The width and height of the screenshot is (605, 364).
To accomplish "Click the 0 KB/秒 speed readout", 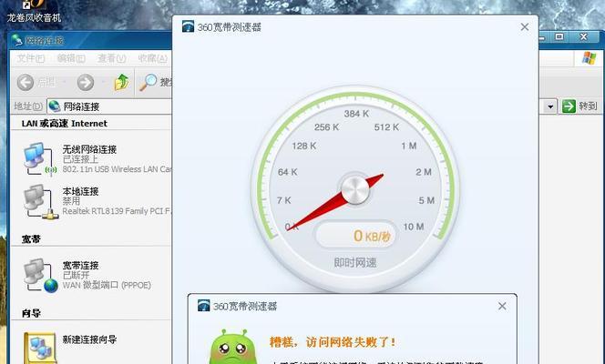I will (355, 235).
